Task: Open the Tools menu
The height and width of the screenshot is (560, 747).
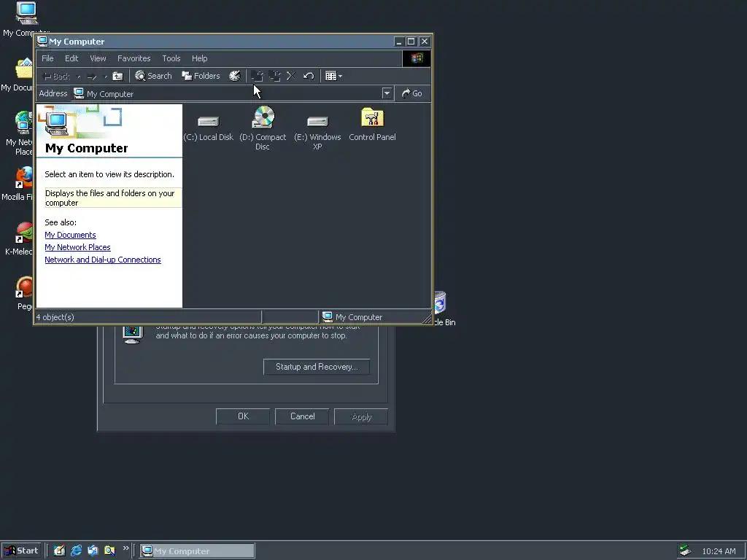Action: (x=171, y=58)
